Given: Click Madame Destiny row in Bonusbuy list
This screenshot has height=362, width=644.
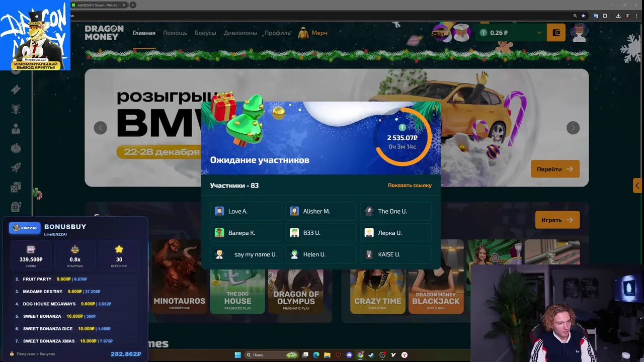Looking at the screenshot, I should 75,292.
